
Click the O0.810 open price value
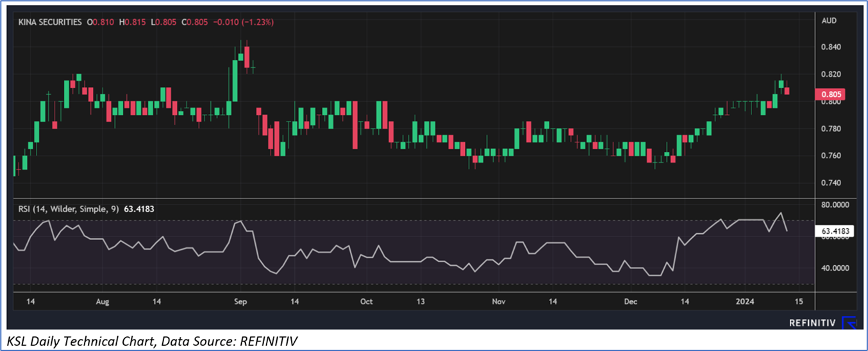(100, 22)
